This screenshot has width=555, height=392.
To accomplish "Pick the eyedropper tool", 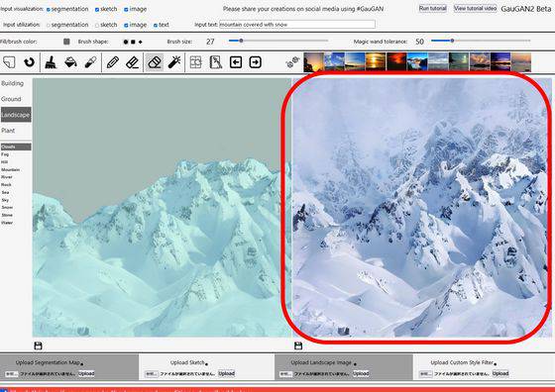I will pos(90,62).
